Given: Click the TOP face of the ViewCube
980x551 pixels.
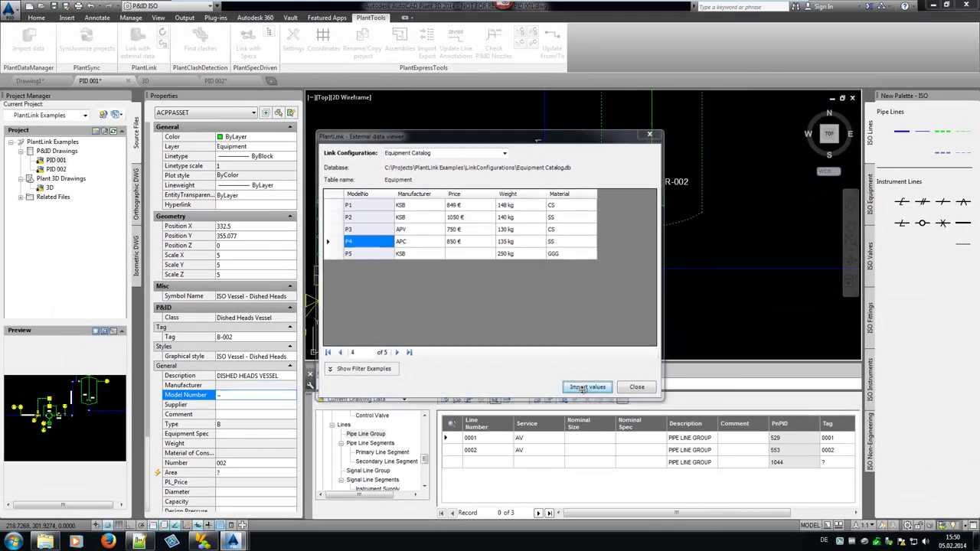Looking at the screenshot, I should point(828,133).
